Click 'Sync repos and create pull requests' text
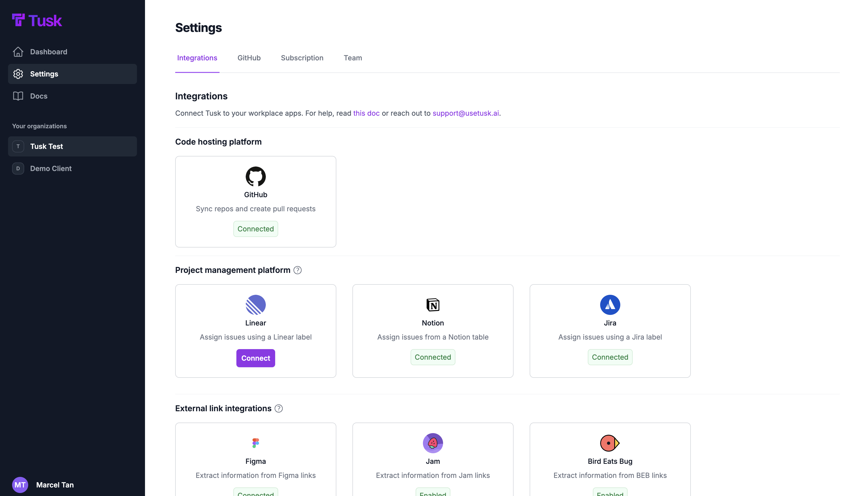Viewport: 868px width, 496px height. pyautogui.click(x=256, y=209)
